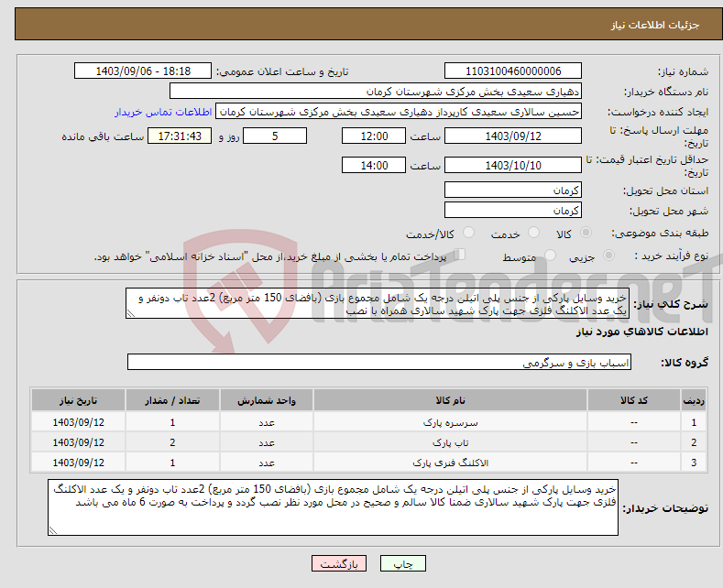This screenshot has height=588, width=723.
Task: Select the row item تاب پارک
Action: point(450,442)
